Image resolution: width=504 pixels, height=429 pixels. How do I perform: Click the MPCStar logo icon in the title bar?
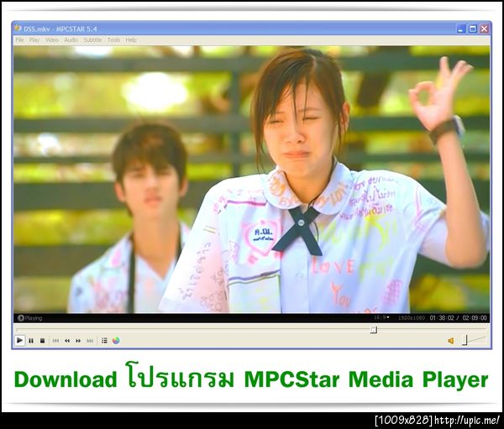coord(18,29)
